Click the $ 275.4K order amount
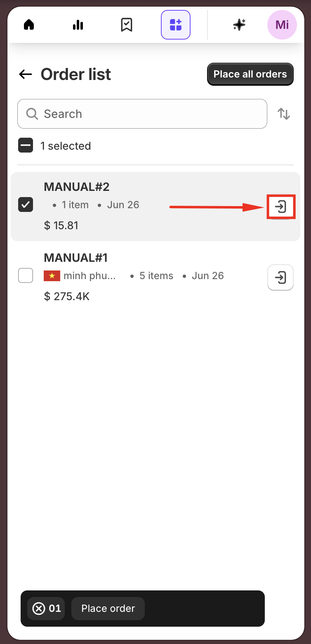Viewport: 311px width, 644px height. click(x=67, y=296)
